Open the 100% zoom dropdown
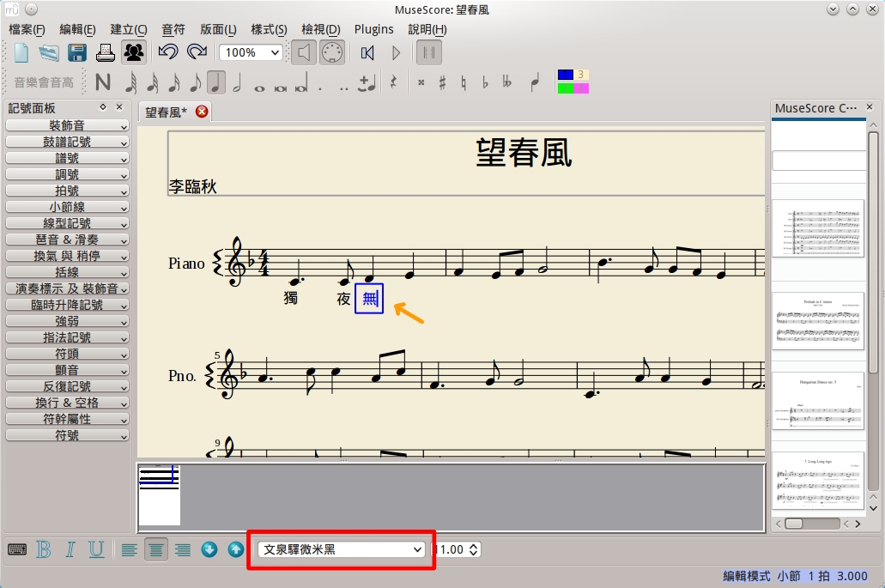This screenshot has height=588, width=885. (251, 53)
